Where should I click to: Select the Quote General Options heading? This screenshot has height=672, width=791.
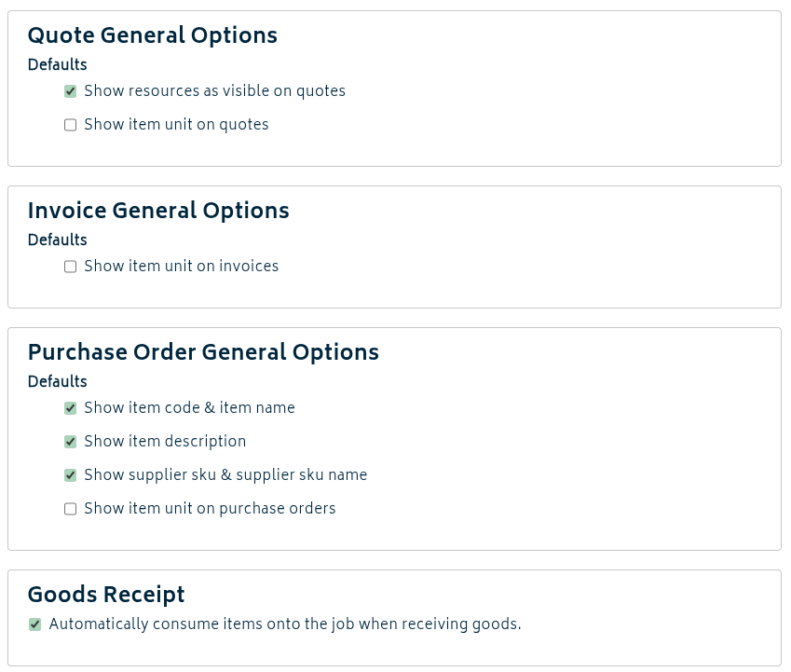[153, 35]
